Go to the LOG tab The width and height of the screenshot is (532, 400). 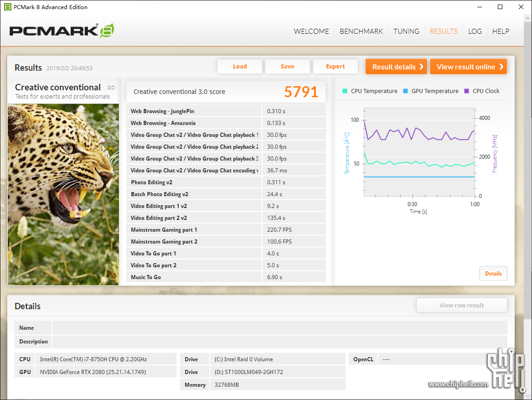click(475, 31)
